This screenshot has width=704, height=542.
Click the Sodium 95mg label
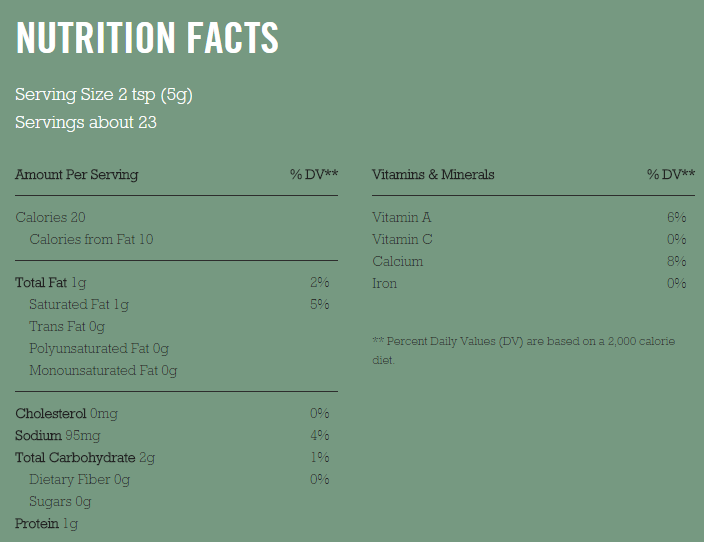(58, 436)
